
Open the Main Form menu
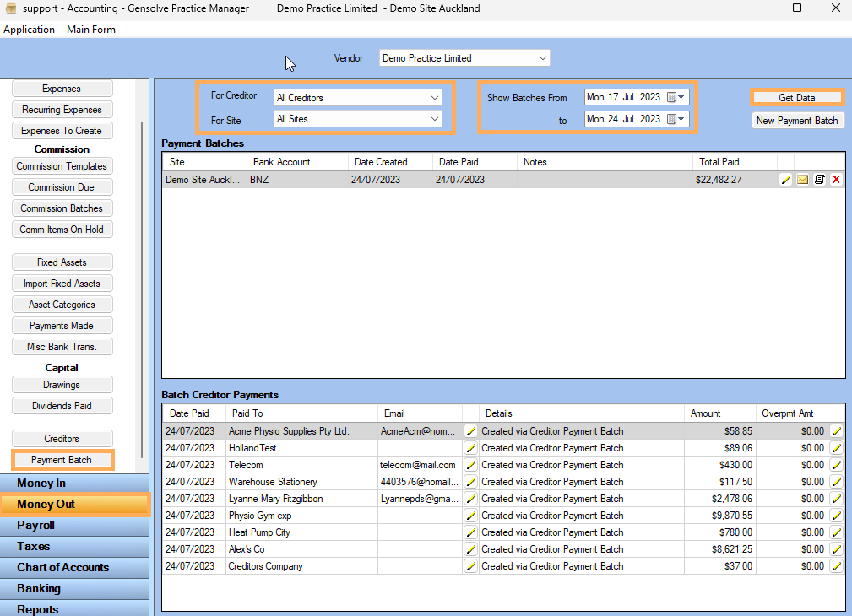pos(90,29)
